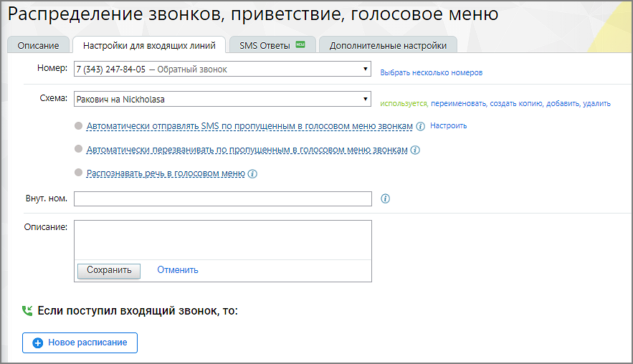This screenshot has width=633, height=364.
Task: Open info icon beside auto-callback option
Action: pos(415,150)
